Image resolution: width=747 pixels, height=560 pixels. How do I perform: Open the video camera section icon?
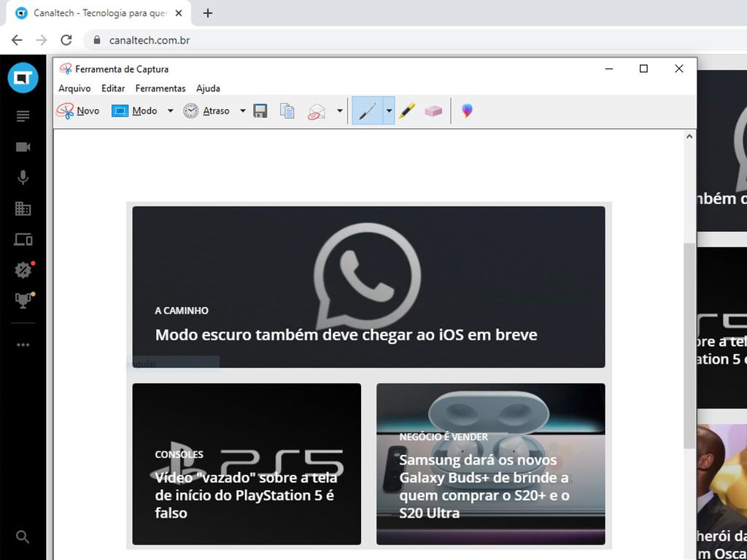coord(23,147)
